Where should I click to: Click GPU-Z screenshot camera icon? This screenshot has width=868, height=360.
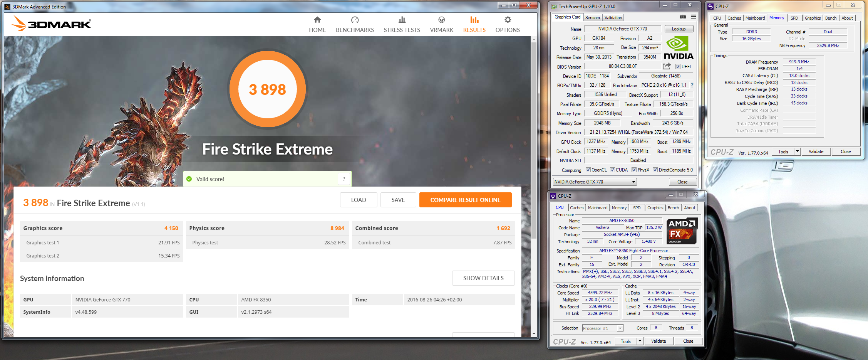[682, 17]
